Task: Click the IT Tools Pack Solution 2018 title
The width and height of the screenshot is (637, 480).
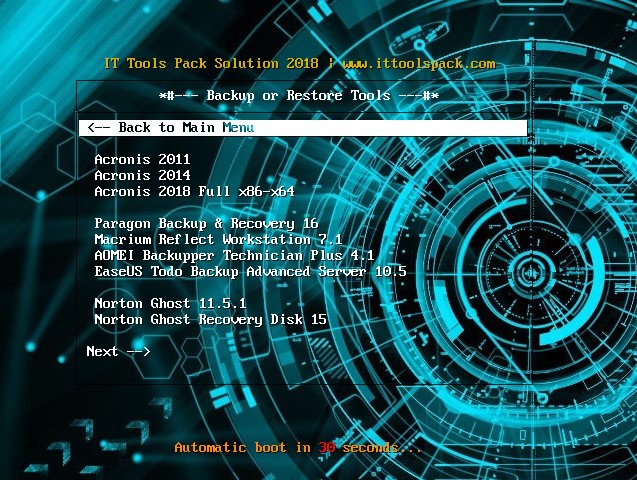Action: click(x=211, y=63)
